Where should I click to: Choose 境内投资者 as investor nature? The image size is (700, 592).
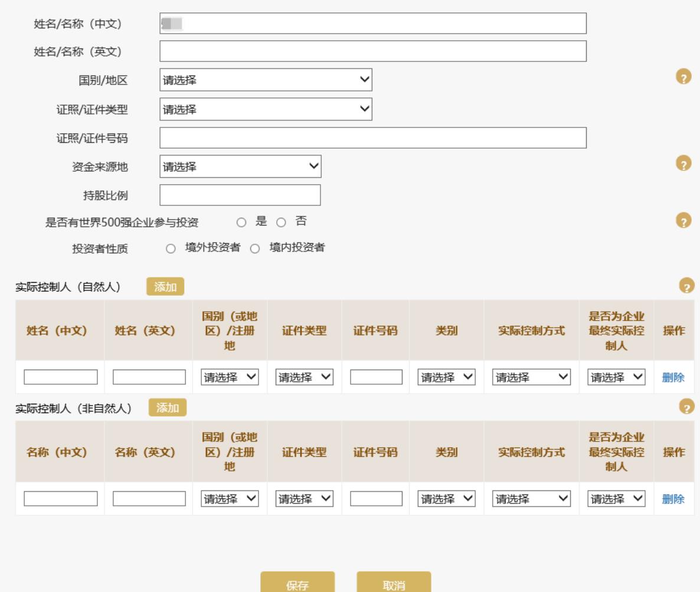tap(255, 248)
